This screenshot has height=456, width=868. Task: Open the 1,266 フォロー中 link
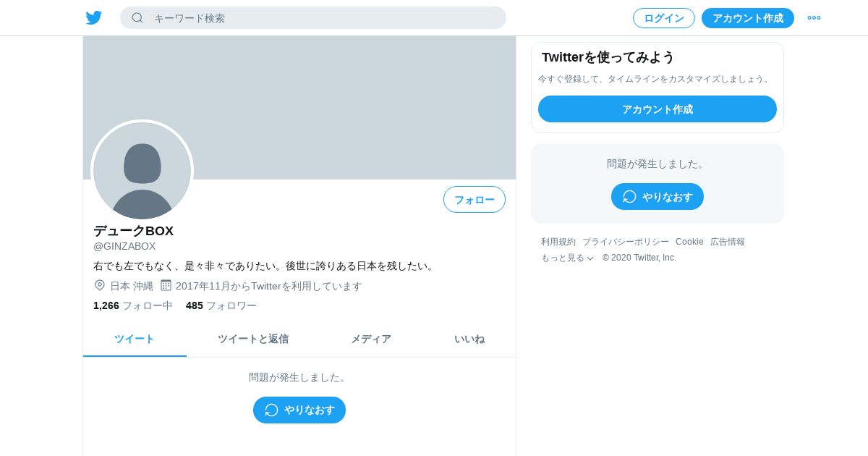[133, 305]
